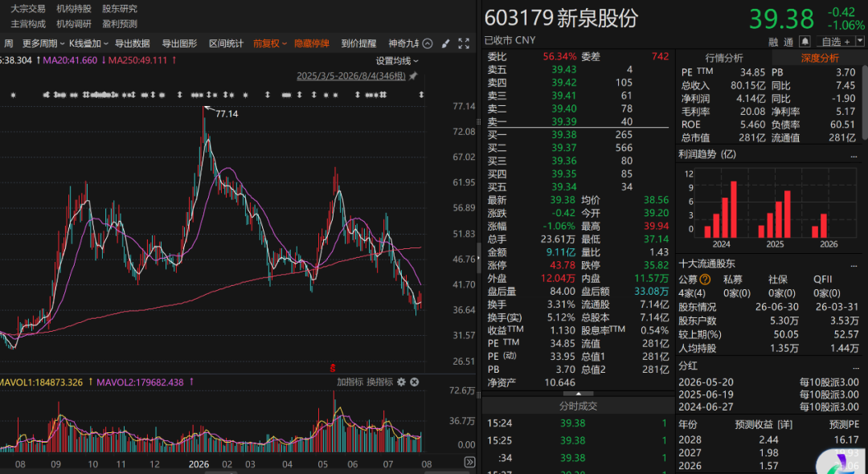This screenshot has width=868, height=474.
Task: Click the 卖一 39.39 ask price
Action: [x=563, y=121]
